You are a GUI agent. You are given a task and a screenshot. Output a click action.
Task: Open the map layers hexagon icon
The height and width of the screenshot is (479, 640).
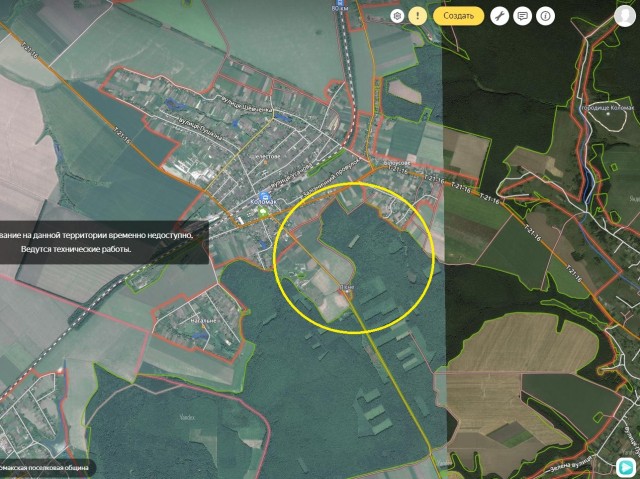coord(397,16)
